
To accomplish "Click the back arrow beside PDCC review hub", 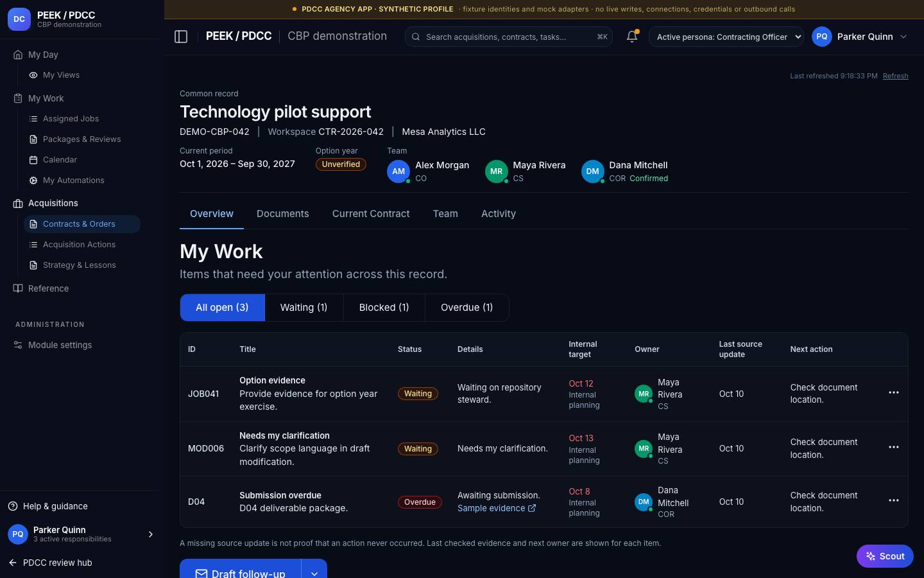I will [13, 563].
